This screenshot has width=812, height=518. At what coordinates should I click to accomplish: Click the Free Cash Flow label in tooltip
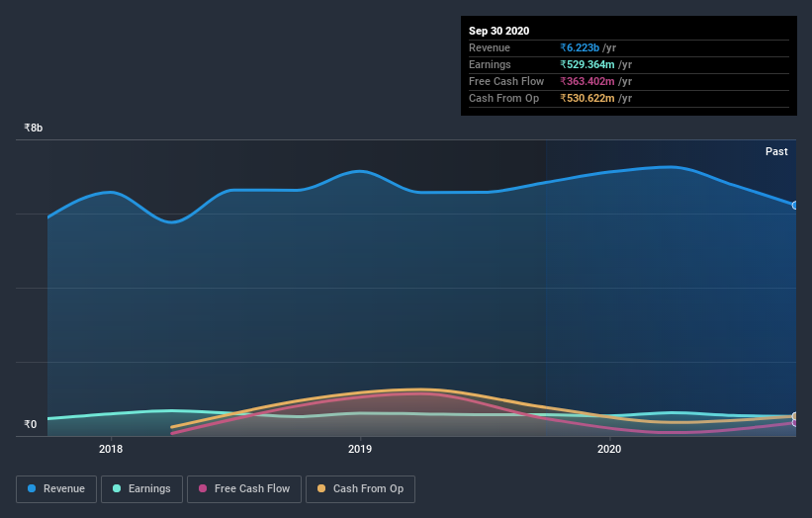[x=506, y=82]
